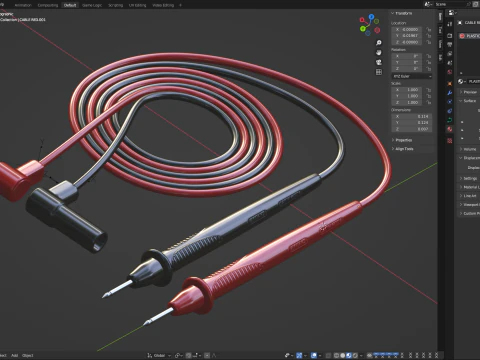
Task: Expand the Line Art panel
Action: pos(468,196)
